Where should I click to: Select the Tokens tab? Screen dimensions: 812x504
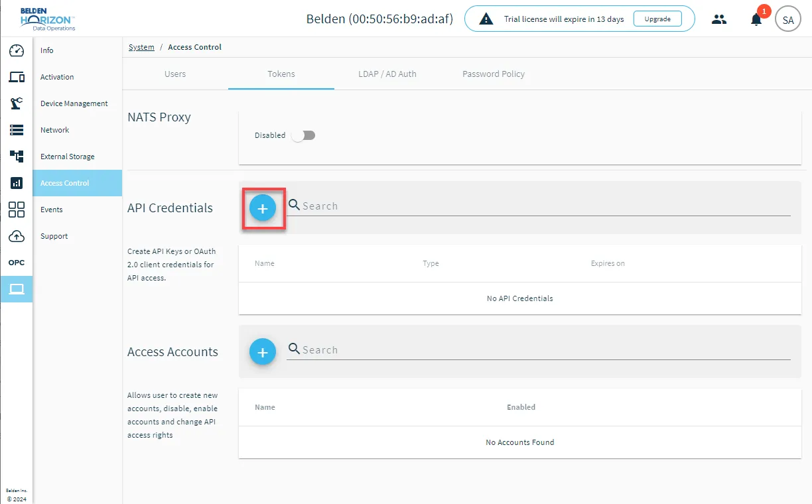coord(281,74)
